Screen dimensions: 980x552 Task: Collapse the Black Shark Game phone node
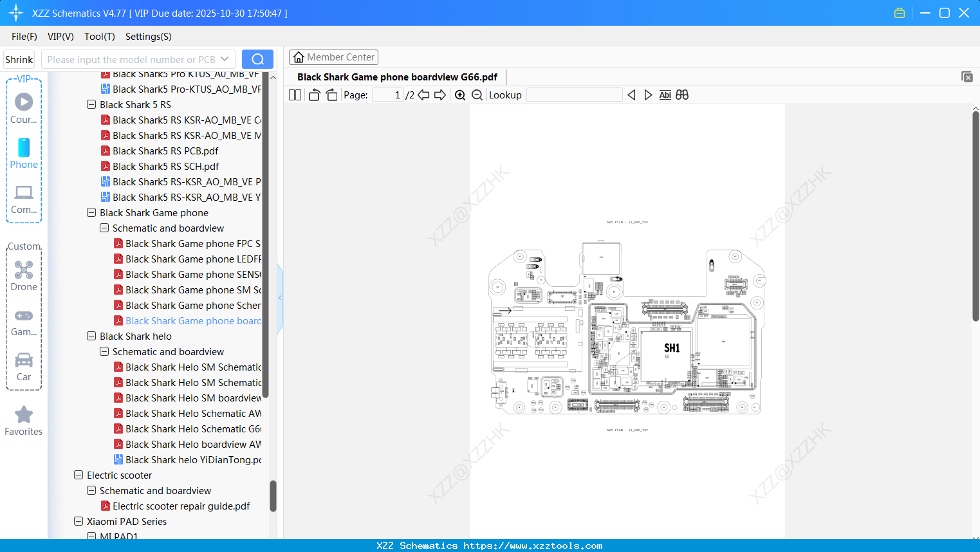(91, 213)
